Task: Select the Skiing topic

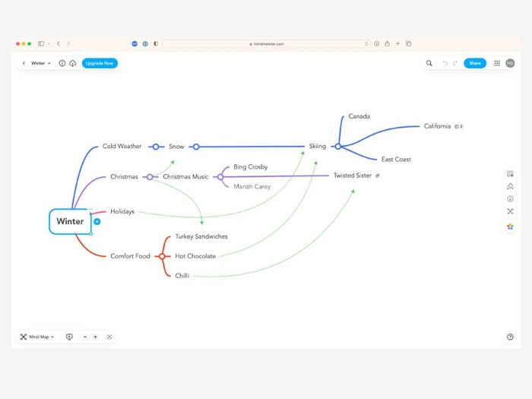Action: [318, 146]
